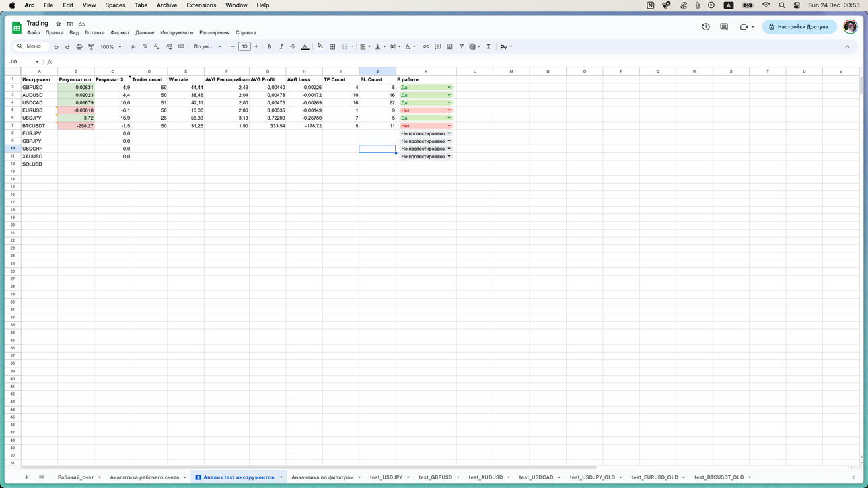Switch to test_USDJPY sheet tab
Screen dimensions: 868x488
386,477
